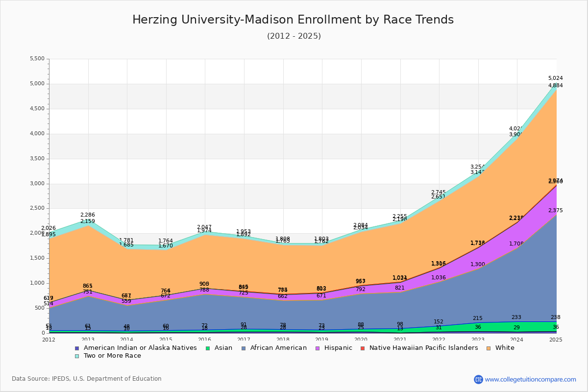
Task: Click the 215 Asian label at 2023
Action: pyautogui.click(x=478, y=318)
